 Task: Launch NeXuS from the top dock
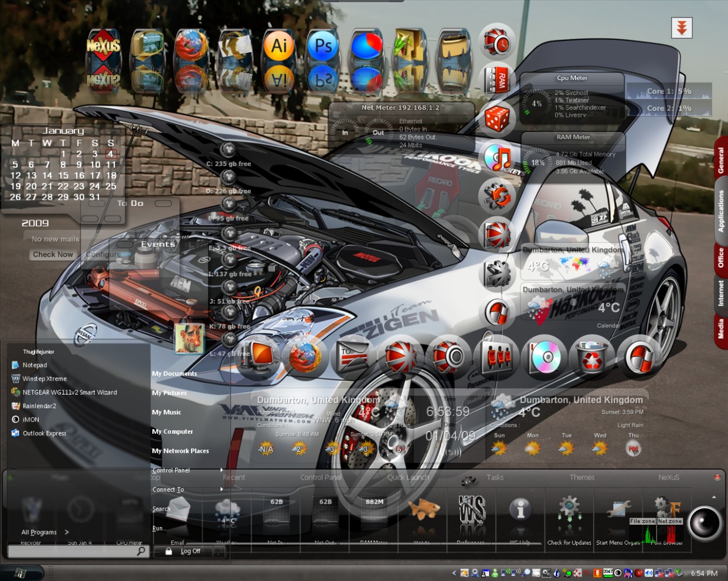click(x=104, y=46)
